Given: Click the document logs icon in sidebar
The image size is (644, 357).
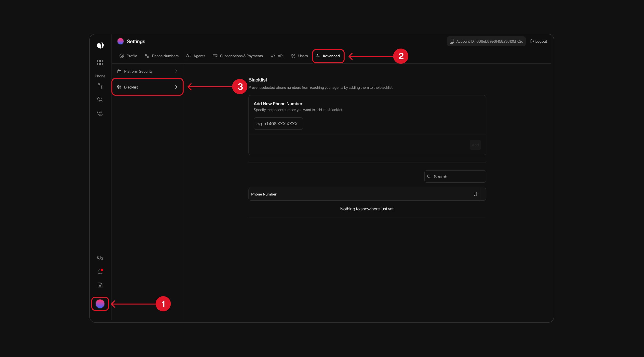Looking at the screenshot, I should coord(100,285).
